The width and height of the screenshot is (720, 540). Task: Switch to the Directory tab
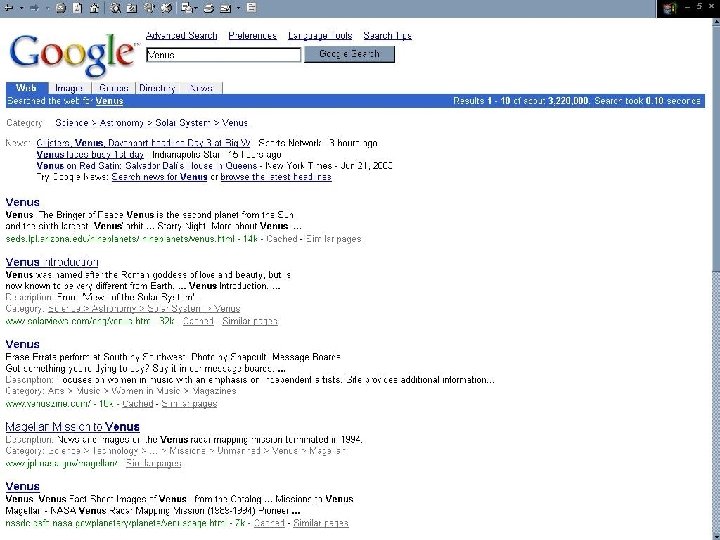(158, 88)
